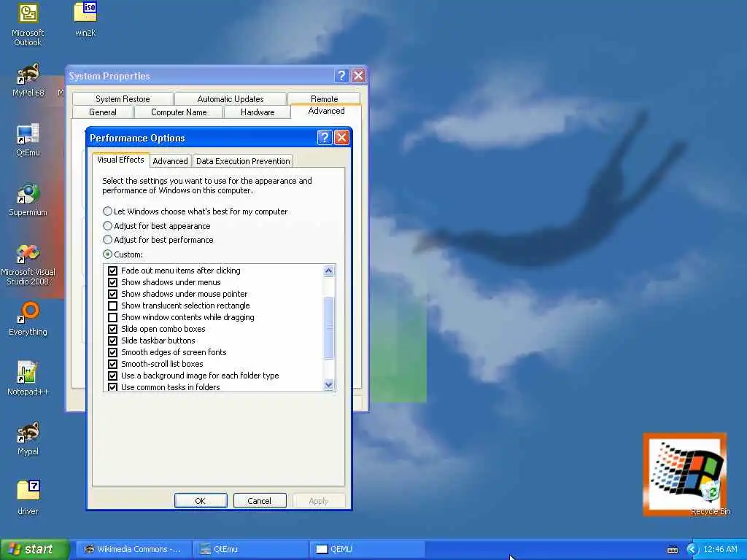Uncheck Smooth edges of screen fonts
Image resolution: width=747 pixels, height=560 pixels.
[x=112, y=352]
